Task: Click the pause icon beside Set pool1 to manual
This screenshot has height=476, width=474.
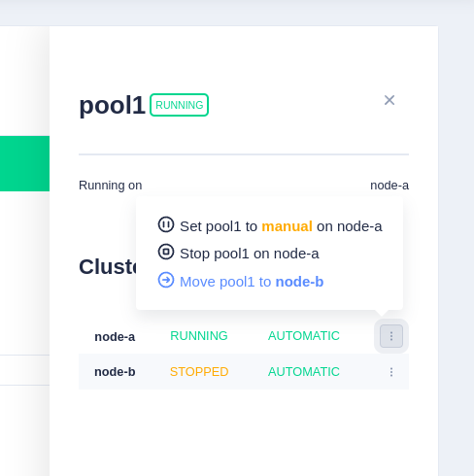Action: click(166, 224)
